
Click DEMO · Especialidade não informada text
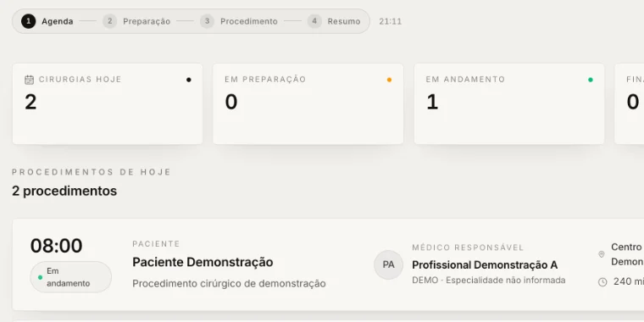(x=489, y=280)
